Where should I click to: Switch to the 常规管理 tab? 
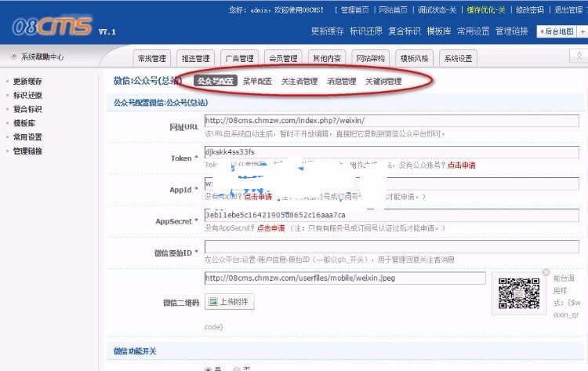[152, 59]
